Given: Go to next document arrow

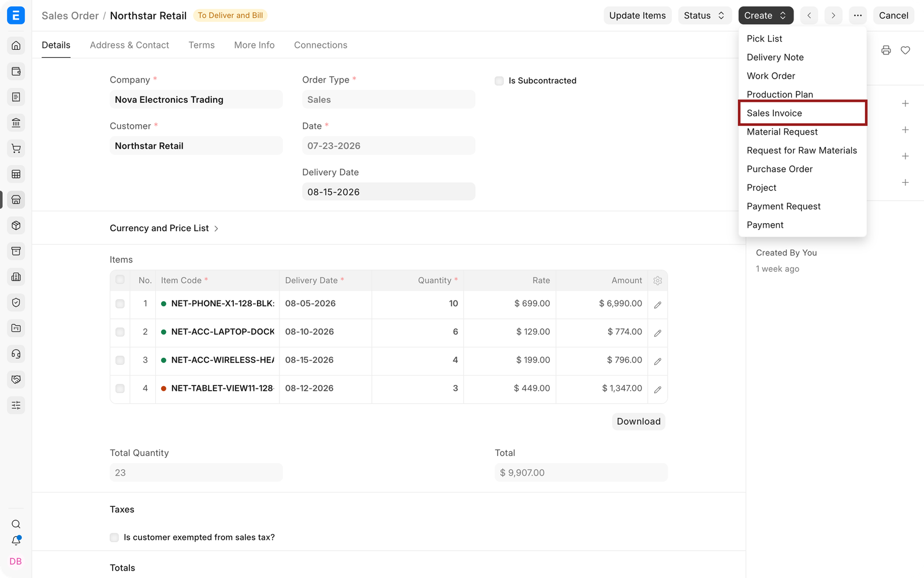Looking at the screenshot, I should click(833, 16).
